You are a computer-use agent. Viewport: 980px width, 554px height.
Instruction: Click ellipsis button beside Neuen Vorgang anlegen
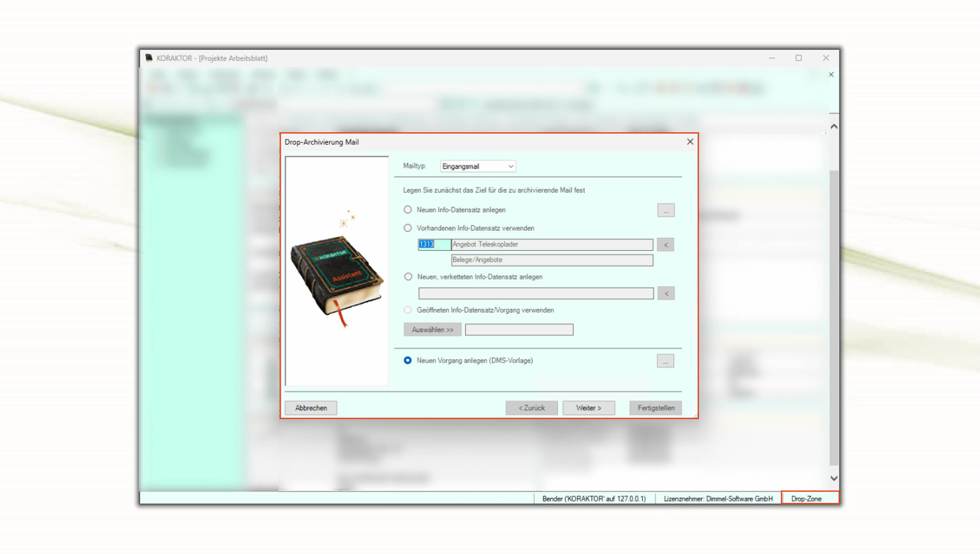pyautogui.click(x=665, y=362)
